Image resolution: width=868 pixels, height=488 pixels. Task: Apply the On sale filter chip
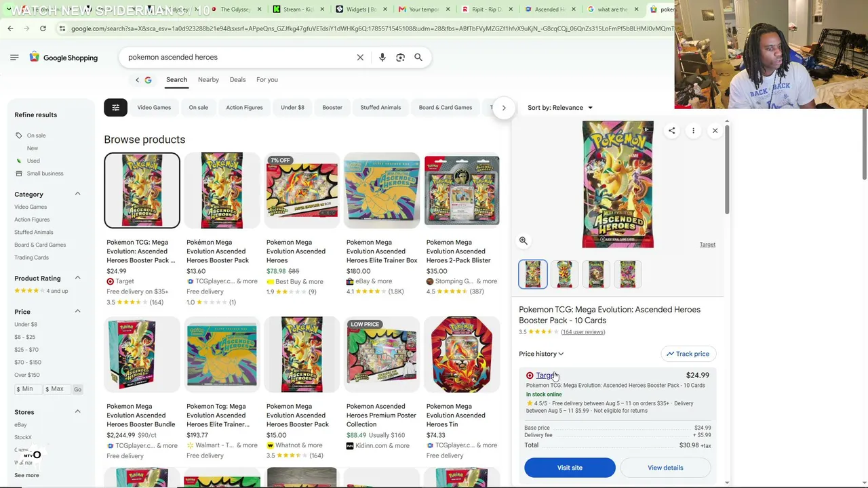tap(198, 108)
